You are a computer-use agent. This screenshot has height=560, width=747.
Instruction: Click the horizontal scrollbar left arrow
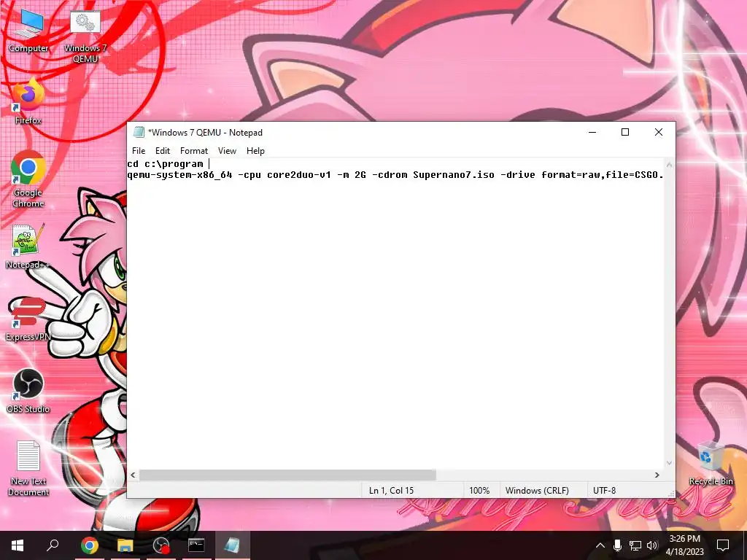point(133,475)
